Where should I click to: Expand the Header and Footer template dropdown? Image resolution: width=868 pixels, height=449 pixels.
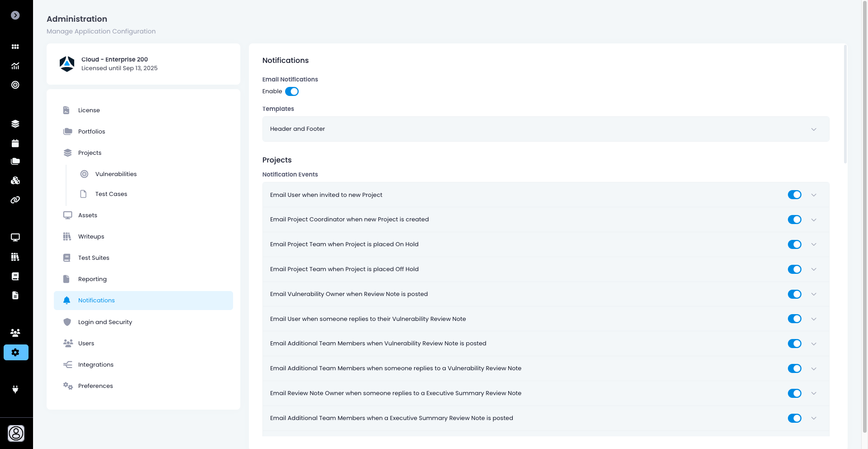813,129
